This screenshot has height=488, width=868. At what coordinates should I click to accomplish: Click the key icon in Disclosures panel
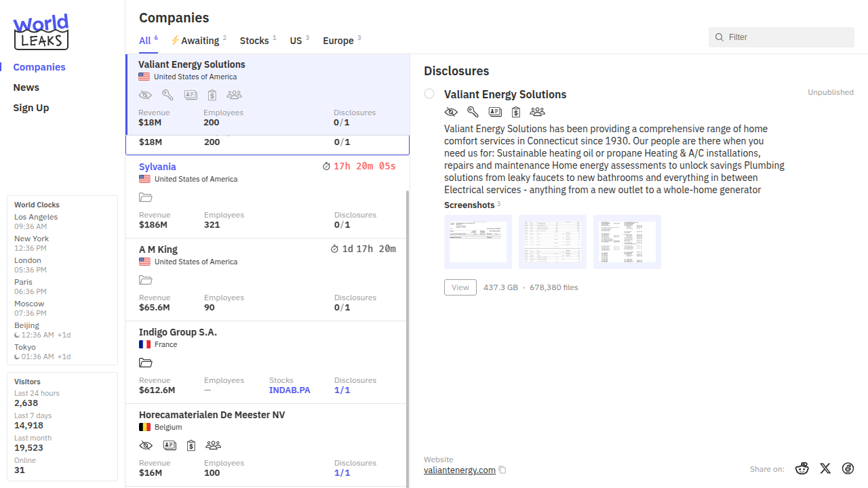tap(473, 112)
